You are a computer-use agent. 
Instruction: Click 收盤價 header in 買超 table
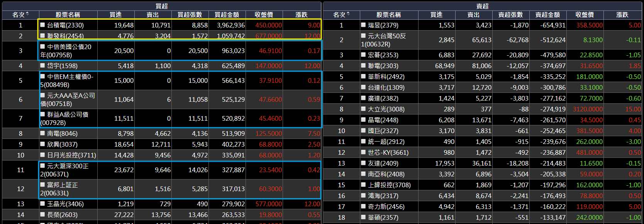point(264,15)
